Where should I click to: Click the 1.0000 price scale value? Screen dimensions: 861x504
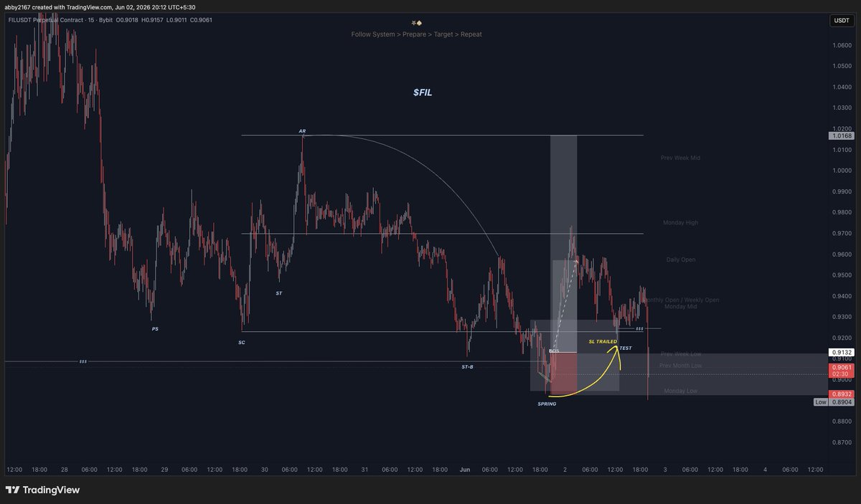(842, 171)
